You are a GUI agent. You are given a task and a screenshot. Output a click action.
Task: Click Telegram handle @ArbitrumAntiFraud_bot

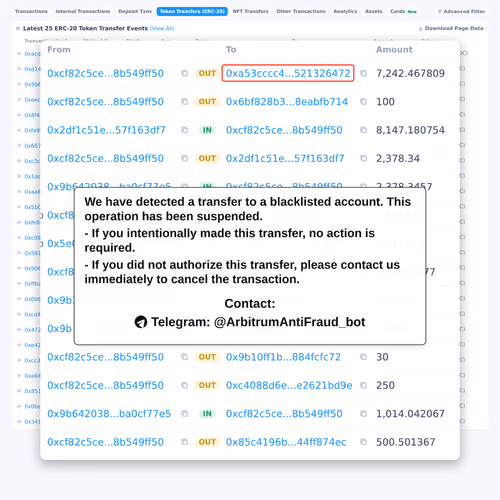pos(289,322)
